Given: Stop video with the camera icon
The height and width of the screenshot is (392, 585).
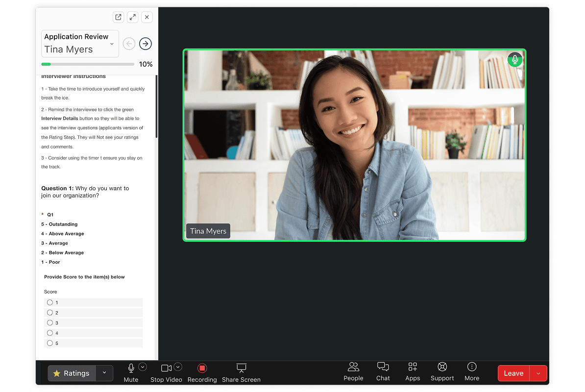Looking at the screenshot, I should click(166, 373).
